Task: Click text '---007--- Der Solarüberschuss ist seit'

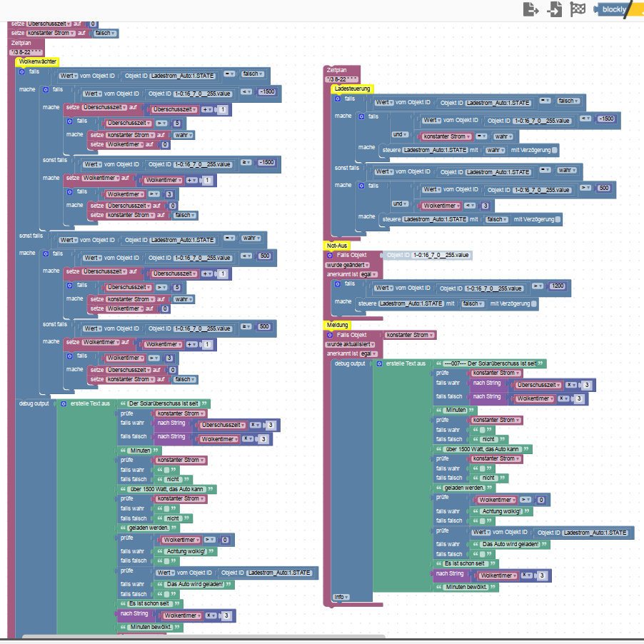Action: [x=490, y=363]
